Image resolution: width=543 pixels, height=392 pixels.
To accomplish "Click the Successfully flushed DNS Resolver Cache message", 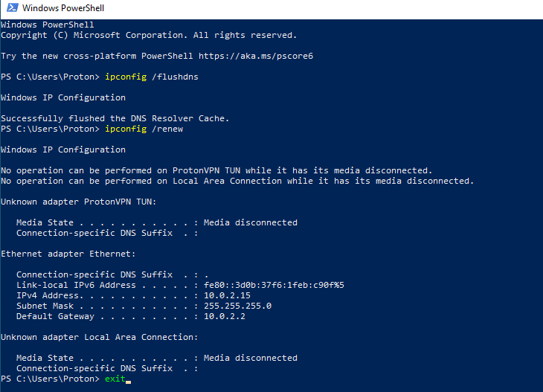I will (x=115, y=118).
